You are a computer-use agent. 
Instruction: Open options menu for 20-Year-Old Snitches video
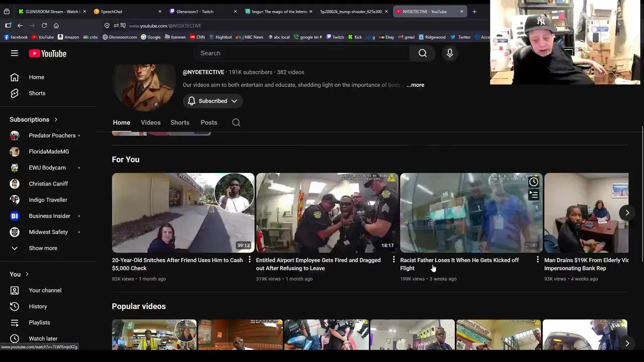[249, 260]
